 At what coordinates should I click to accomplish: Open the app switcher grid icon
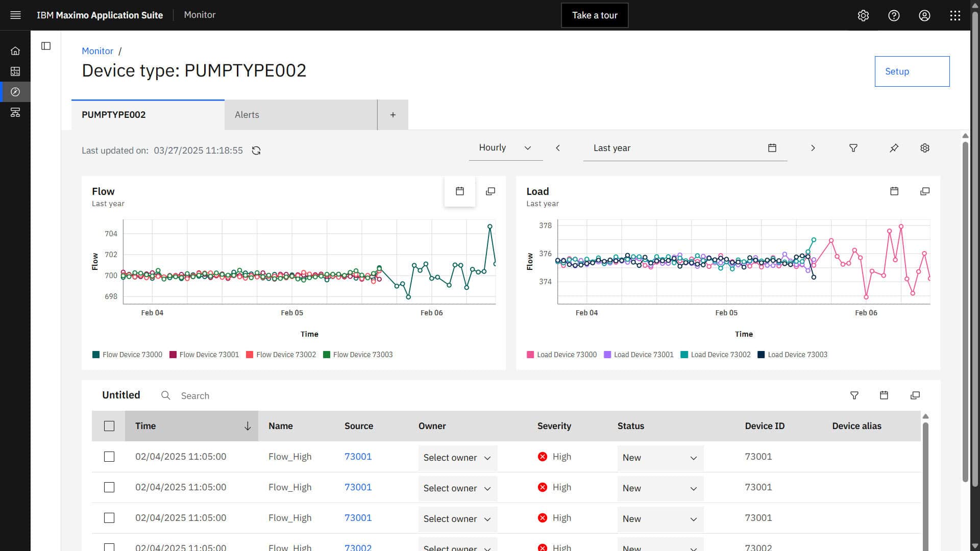(954, 15)
